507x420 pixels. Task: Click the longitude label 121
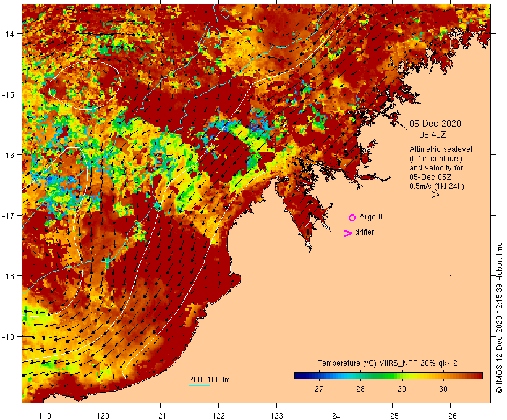pos(160,416)
